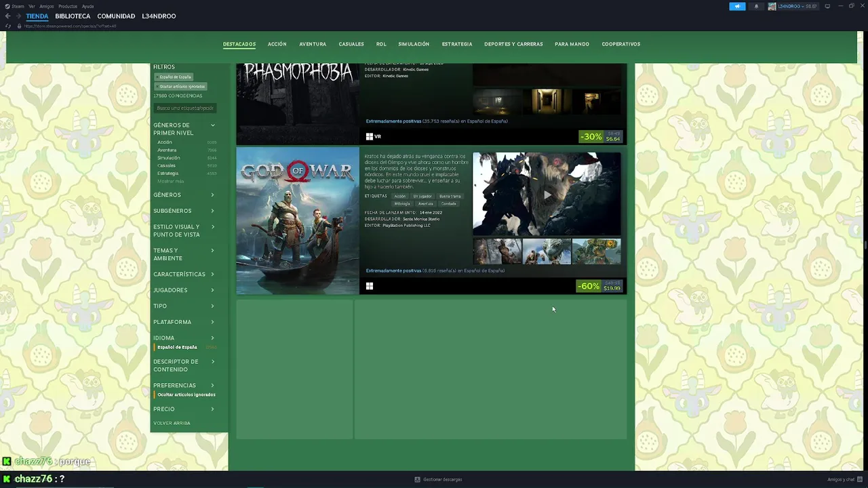
Task: Toggle the Español de España language checkbox
Action: pyautogui.click(x=177, y=347)
